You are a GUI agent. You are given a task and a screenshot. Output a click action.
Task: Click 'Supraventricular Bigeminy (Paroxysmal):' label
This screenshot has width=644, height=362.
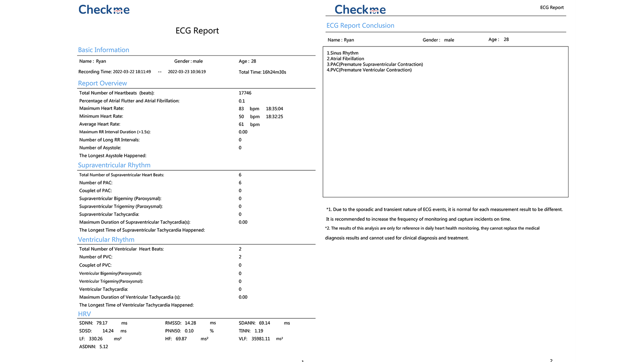click(x=120, y=198)
